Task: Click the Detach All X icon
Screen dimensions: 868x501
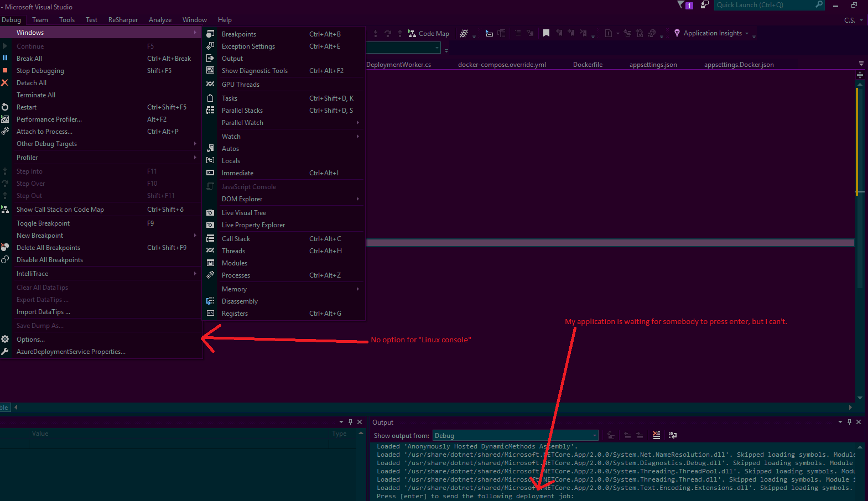Action: 5,82
